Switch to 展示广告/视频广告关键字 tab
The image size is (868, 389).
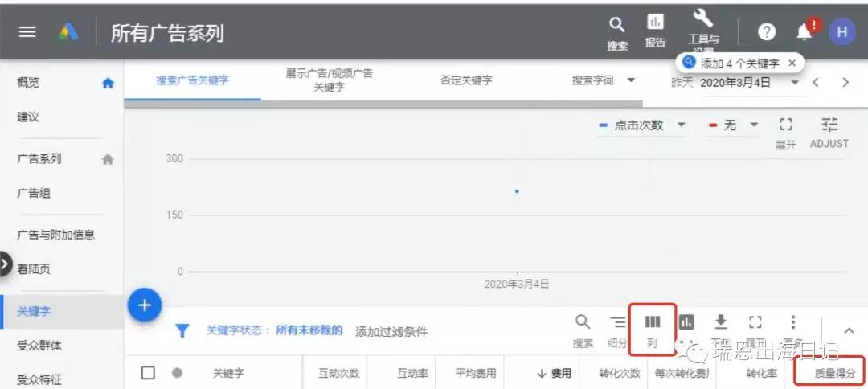(x=330, y=80)
